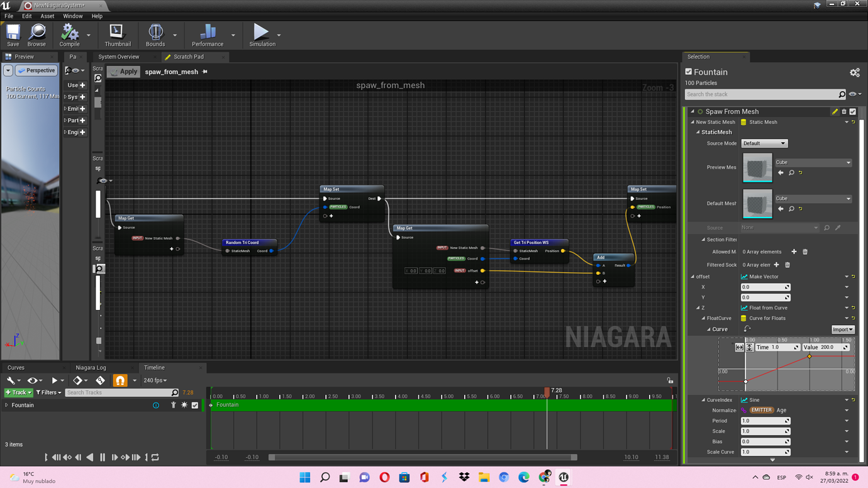The height and width of the screenshot is (488, 868).
Task: Toggle the magnet snapping icon in Timeline
Action: point(120,380)
